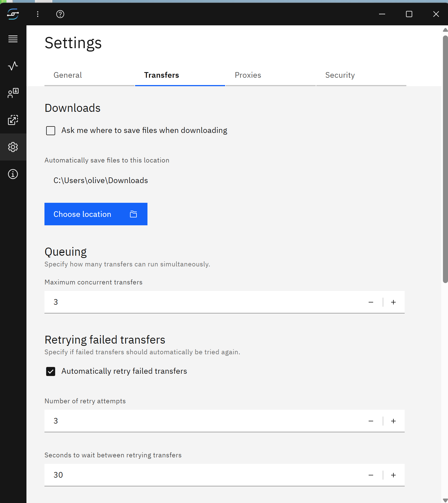Disable automatically retry failed transfers
The image size is (448, 503).
51,371
